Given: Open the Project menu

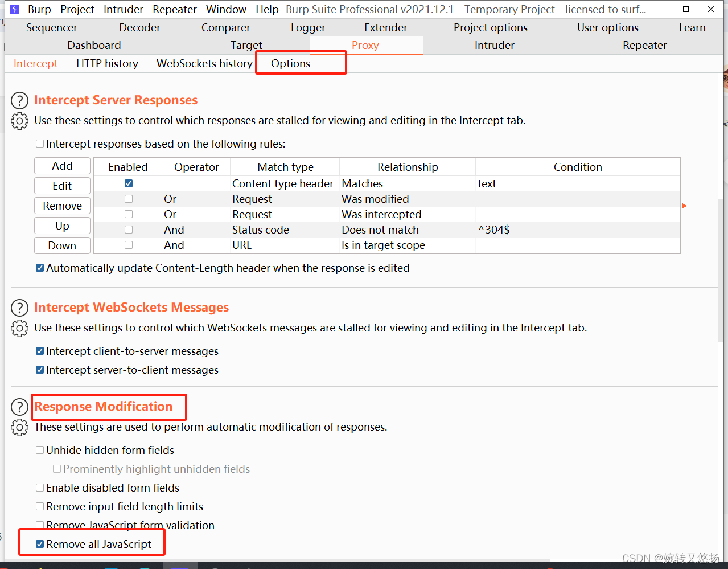Looking at the screenshot, I should click(x=77, y=9).
